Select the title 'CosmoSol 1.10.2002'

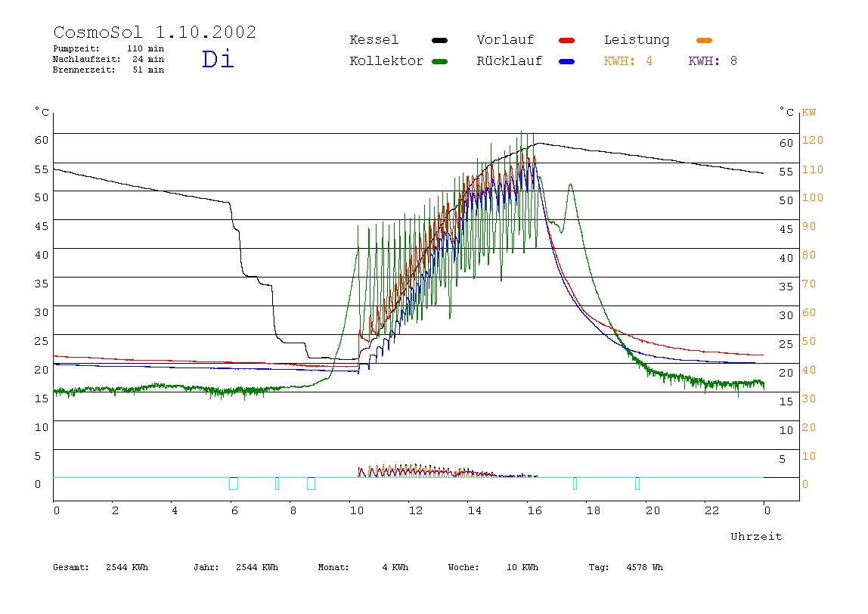(x=154, y=32)
